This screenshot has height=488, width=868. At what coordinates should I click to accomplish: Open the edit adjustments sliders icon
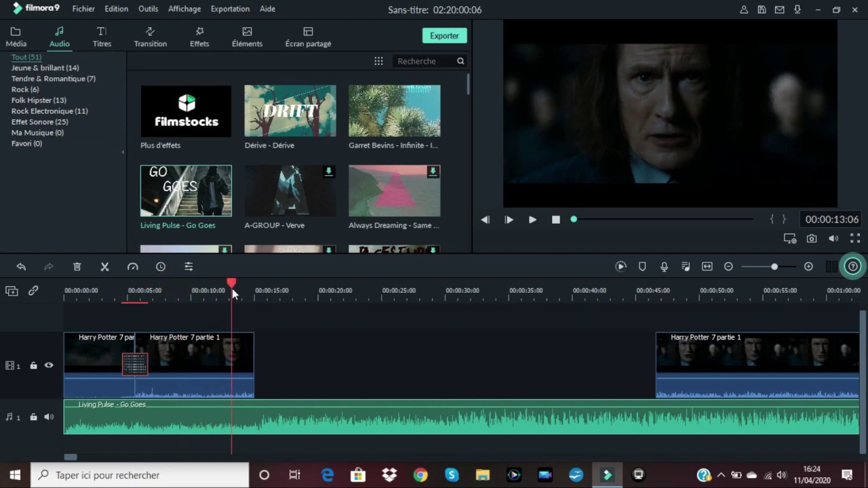(x=189, y=267)
